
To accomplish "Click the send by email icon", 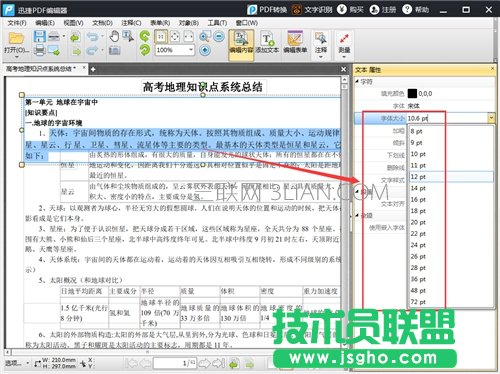I will pyautogui.click(x=54, y=50).
